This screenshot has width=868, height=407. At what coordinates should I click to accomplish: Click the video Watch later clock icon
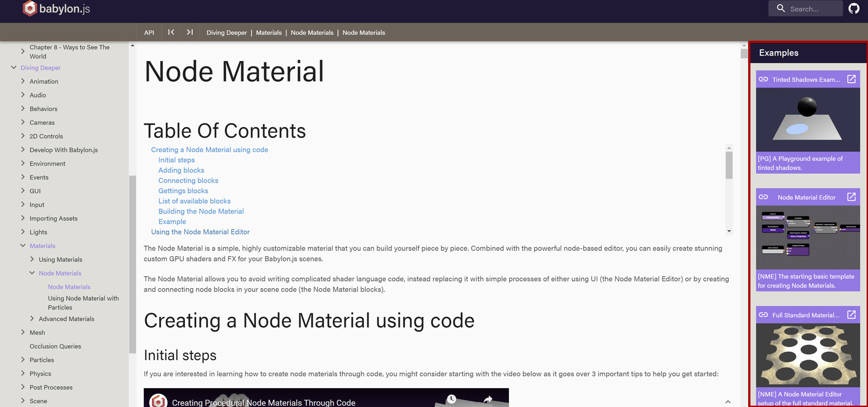451,399
